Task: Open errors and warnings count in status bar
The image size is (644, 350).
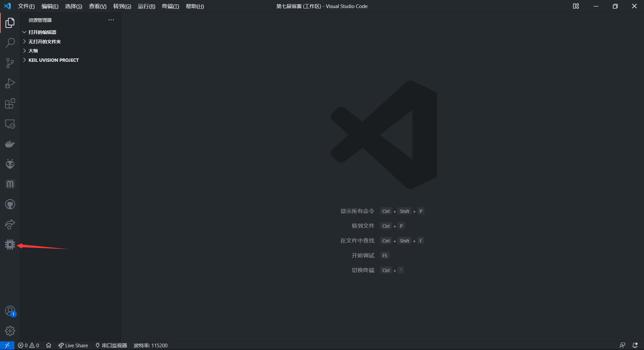Action: (29, 345)
